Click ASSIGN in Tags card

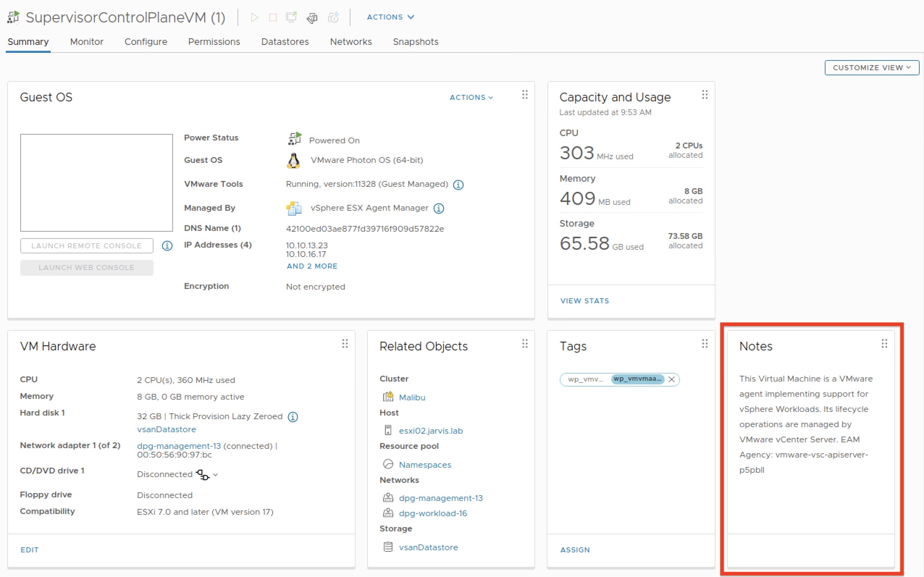tap(575, 549)
